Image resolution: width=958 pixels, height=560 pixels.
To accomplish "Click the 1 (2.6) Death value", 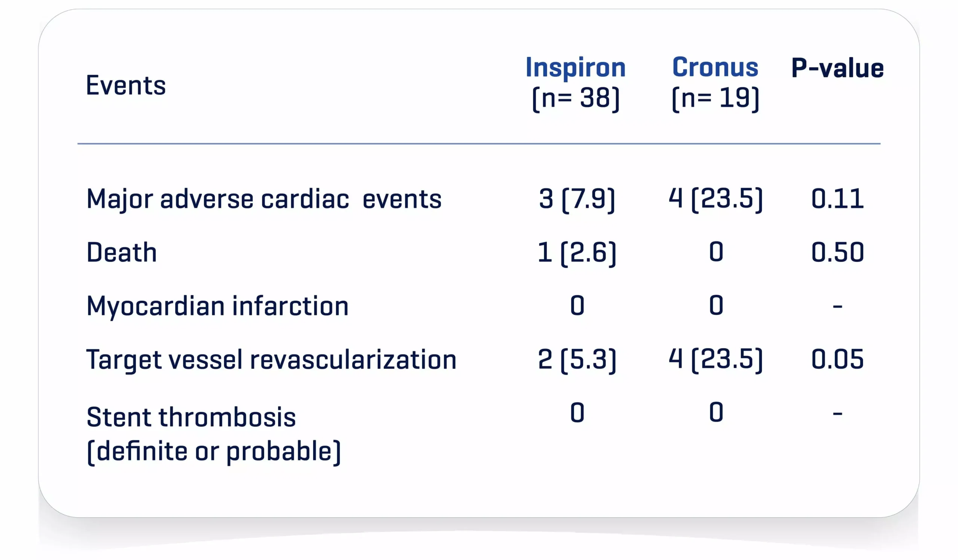I will (577, 253).
